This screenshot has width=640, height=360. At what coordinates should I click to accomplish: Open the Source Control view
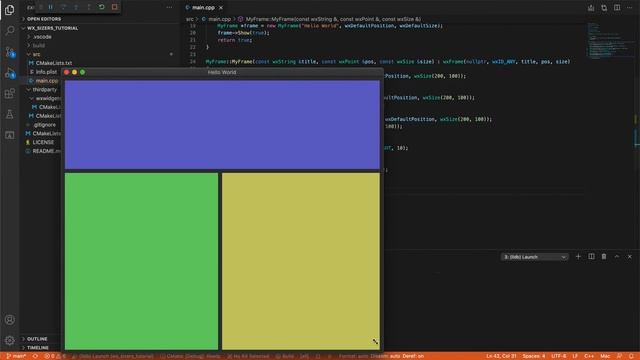point(9,52)
